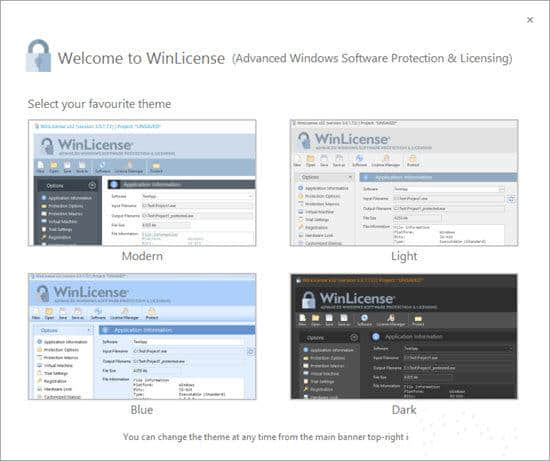
Task: Click the Software icon in Dark preview
Action: 364,318
